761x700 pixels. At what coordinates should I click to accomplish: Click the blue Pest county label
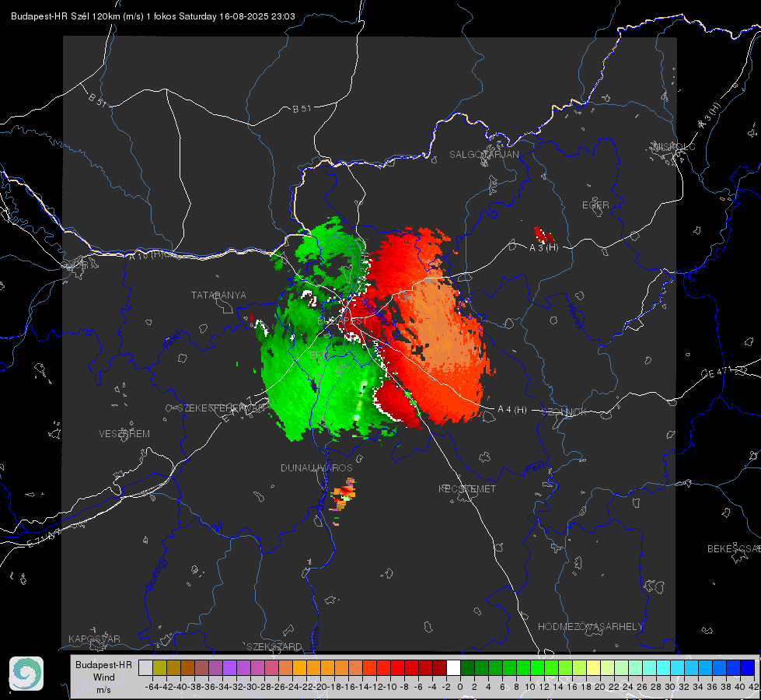536,467
